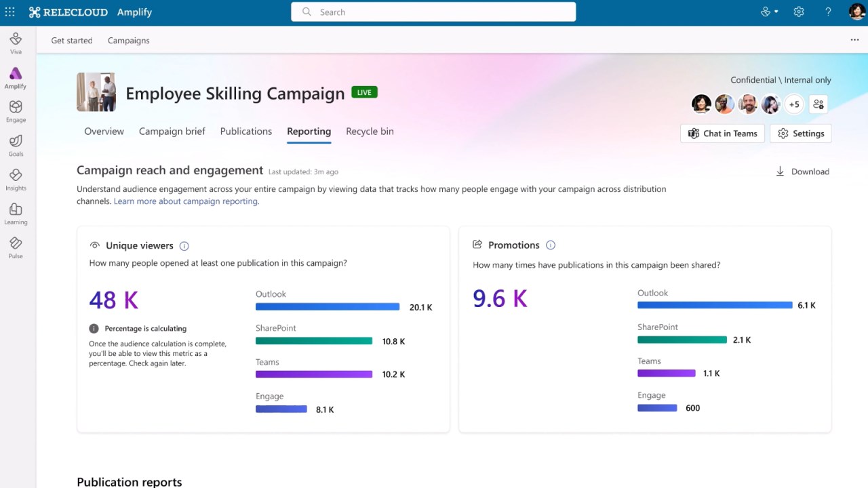Open the user profile avatar
This screenshot has height=488, width=868.
pos(856,12)
